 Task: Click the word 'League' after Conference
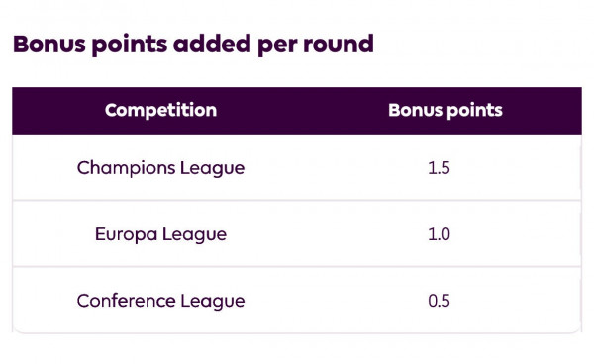pos(213,302)
